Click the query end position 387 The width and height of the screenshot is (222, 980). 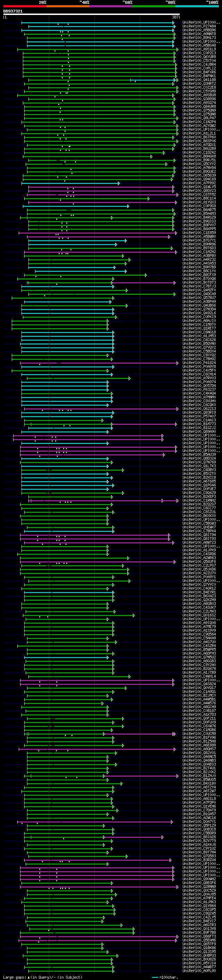(175, 17)
